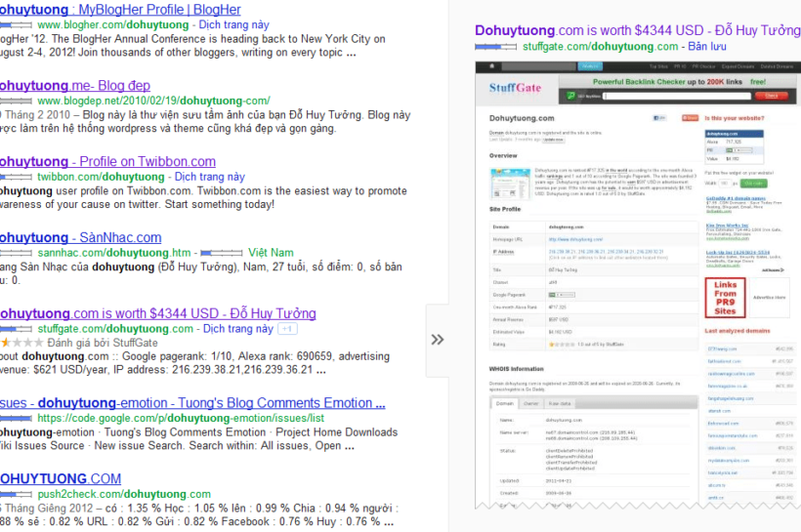
Task: Click the stuffgate.com URL in preview pane
Action: [600, 47]
